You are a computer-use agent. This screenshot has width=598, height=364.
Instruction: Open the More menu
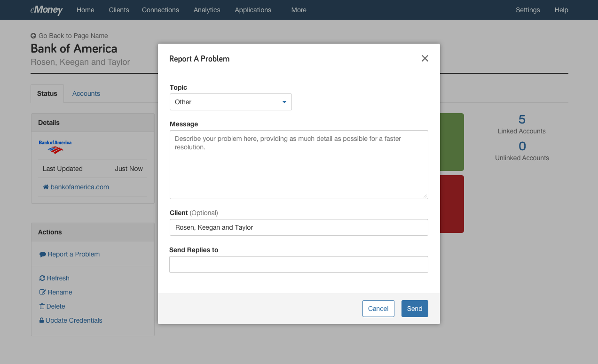point(299,10)
